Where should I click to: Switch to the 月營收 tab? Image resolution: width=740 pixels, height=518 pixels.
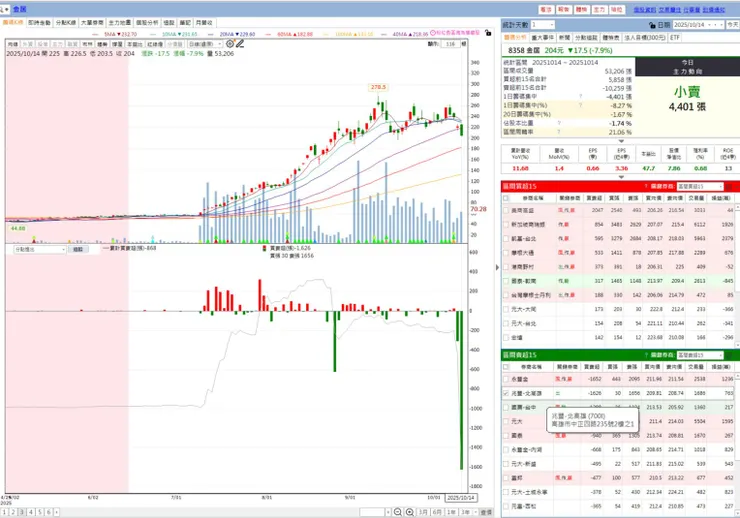[204, 22]
